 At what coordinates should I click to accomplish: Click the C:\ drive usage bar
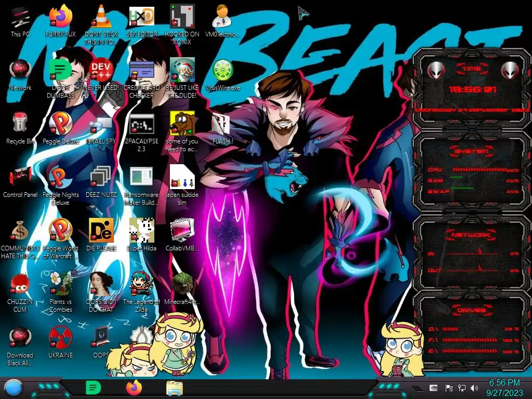(450, 329)
